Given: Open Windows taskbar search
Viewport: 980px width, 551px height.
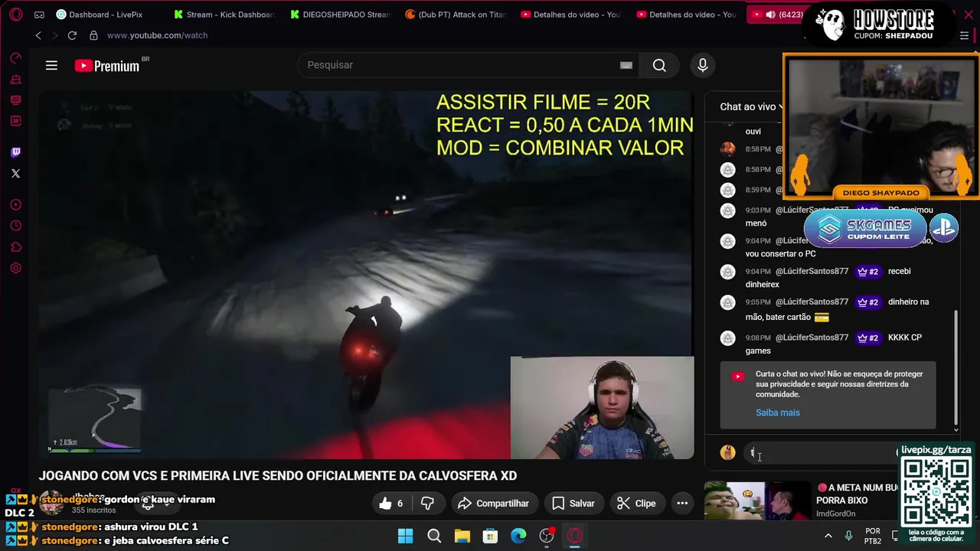Looking at the screenshot, I should [434, 536].
